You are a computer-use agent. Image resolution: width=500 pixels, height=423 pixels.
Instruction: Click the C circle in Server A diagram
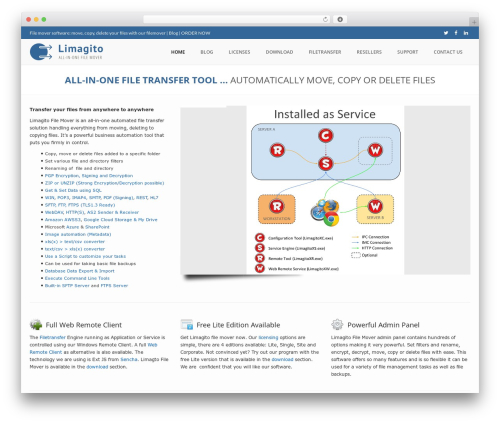click(x=325, y=135)
